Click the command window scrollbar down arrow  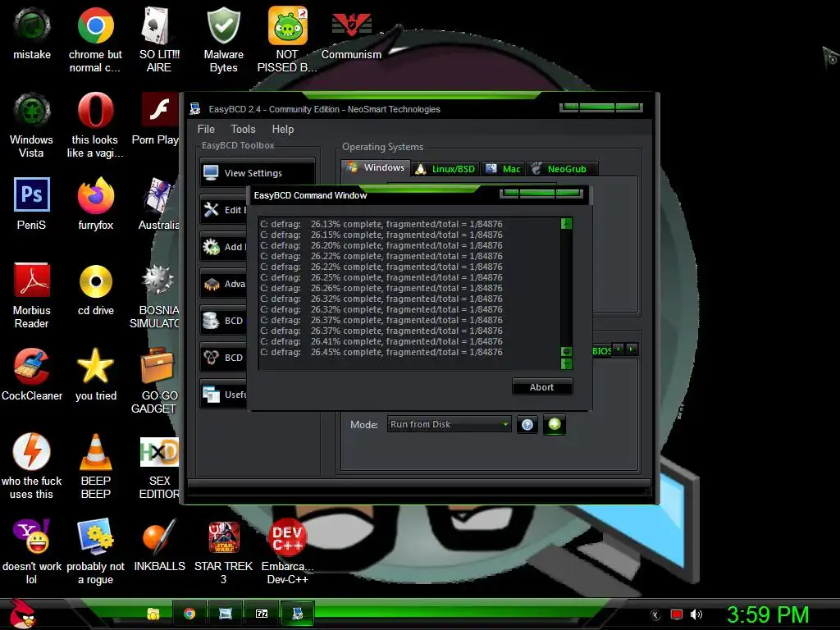[566, 363]
